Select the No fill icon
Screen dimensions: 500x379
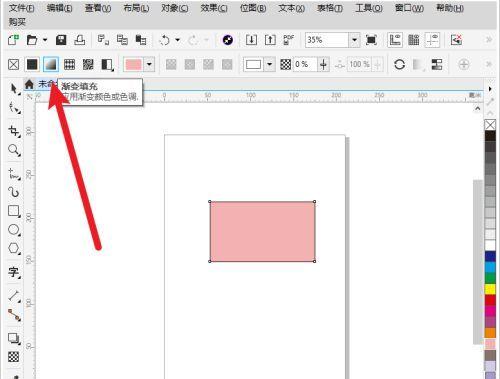13,64
